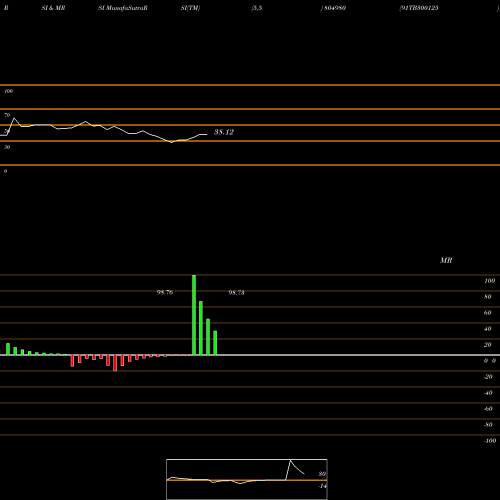Image resolution: width=500 pixels, height=500 pixels.
Task: Click the 'SI(TM)' header label
Action: pyautogui.click(x=190, y=8)
